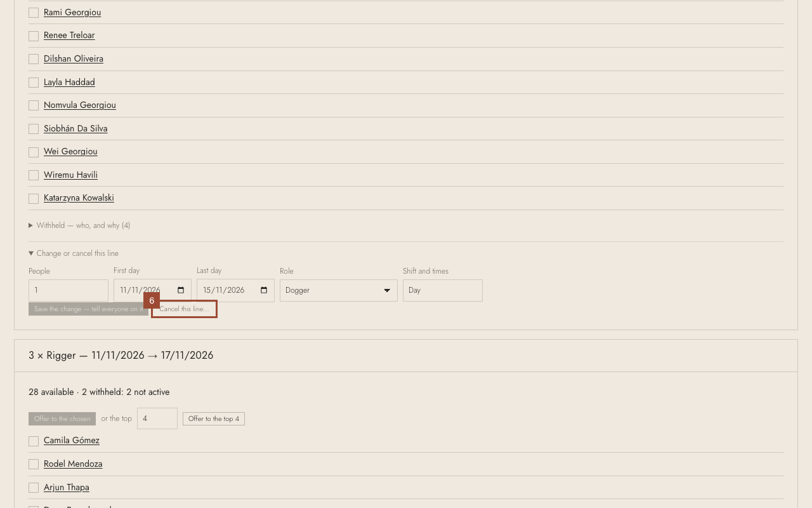Open the Role dropdown showing Dogger
This screenshot has height=508, width=812.
pos(339,290)
